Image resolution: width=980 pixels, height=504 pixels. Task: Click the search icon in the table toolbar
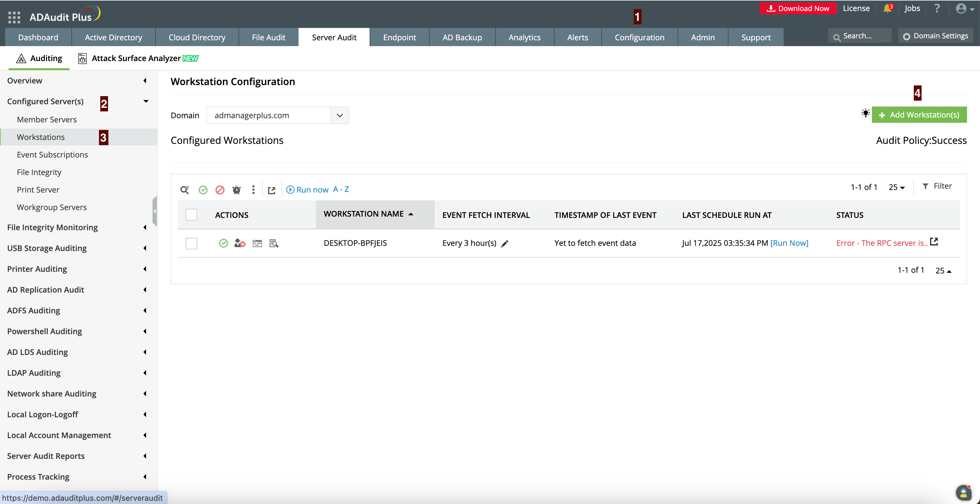pyautogui.click(x=185, y=190)
